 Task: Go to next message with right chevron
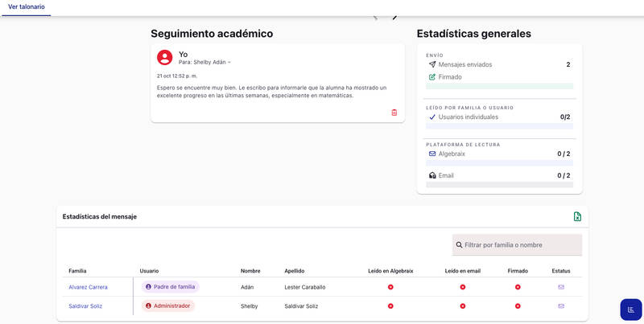(x=394, y=17)
